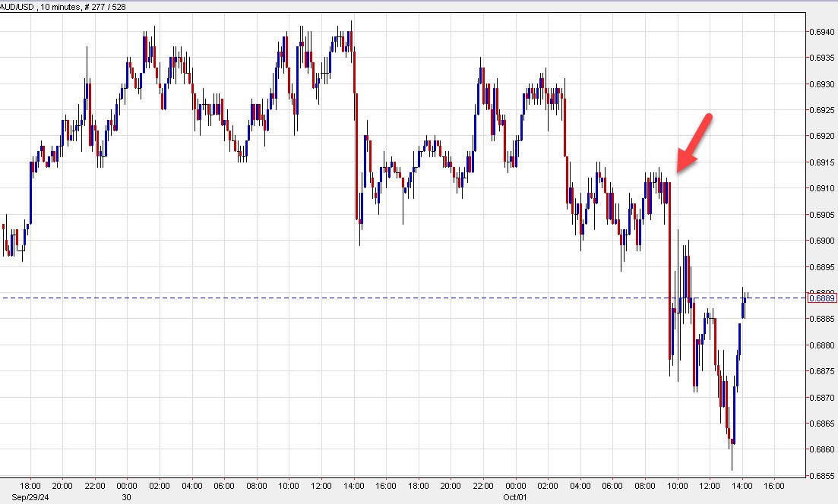The width and height of the screenshot is (838, 504).
Task: Click the chart window title bar
Action: click(418, 6)
